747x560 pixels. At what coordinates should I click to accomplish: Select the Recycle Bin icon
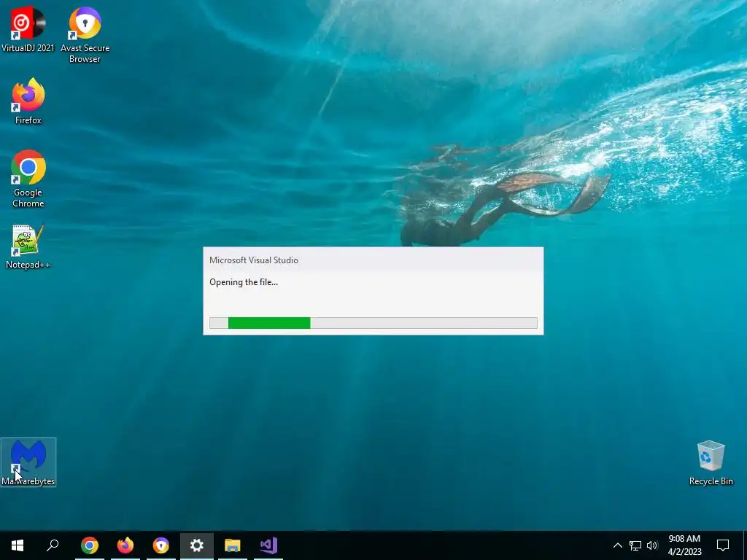click(x=711, y=462)
